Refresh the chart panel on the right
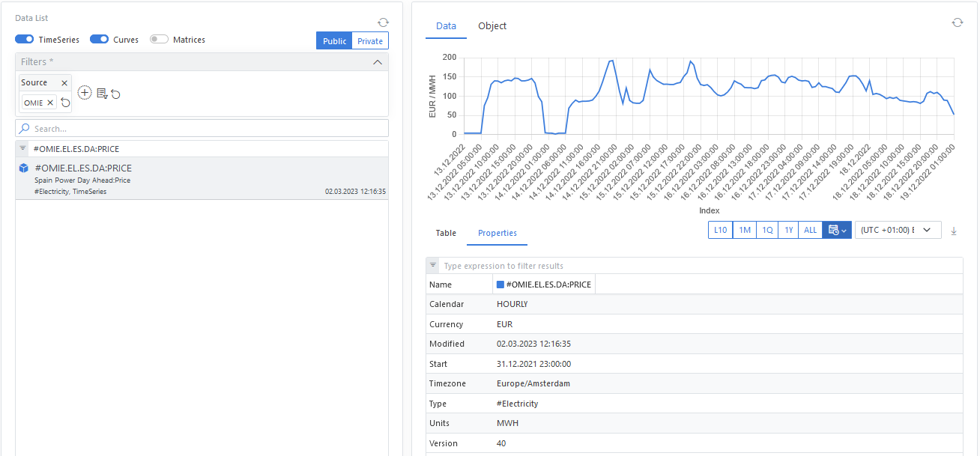This screenshot has height=456, width=980. pos(957,23)
